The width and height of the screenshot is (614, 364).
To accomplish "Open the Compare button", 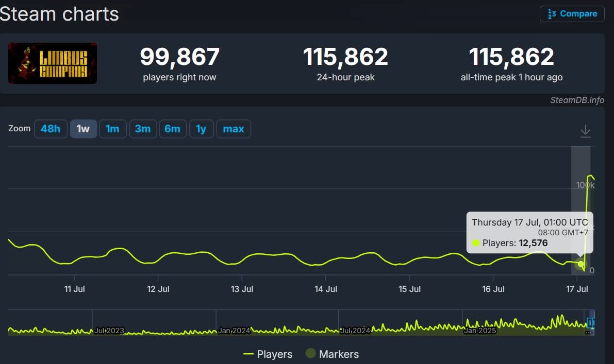I will 572,14.
